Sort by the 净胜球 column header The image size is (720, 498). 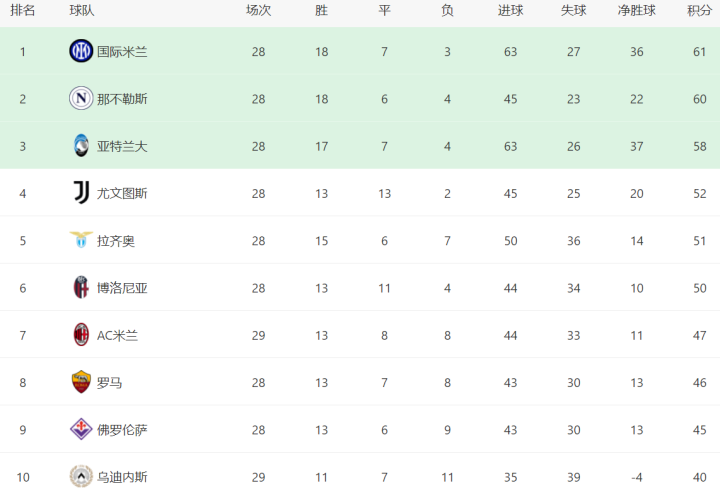click(636, 10)
